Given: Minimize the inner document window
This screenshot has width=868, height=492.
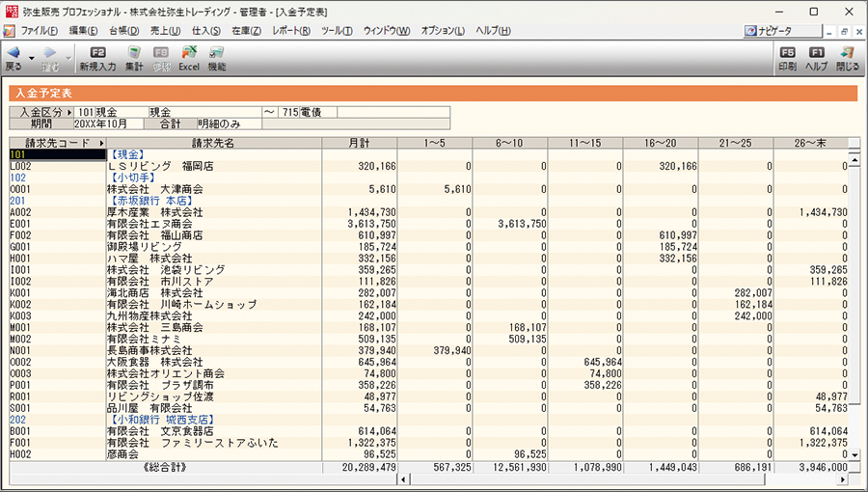Looking at the screenshot, I should [x=829, y=32].
